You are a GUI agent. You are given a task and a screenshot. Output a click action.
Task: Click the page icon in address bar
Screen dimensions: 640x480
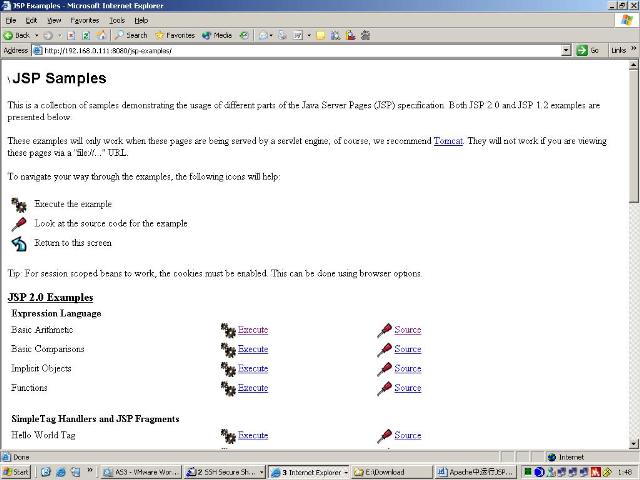click(38, 51)
